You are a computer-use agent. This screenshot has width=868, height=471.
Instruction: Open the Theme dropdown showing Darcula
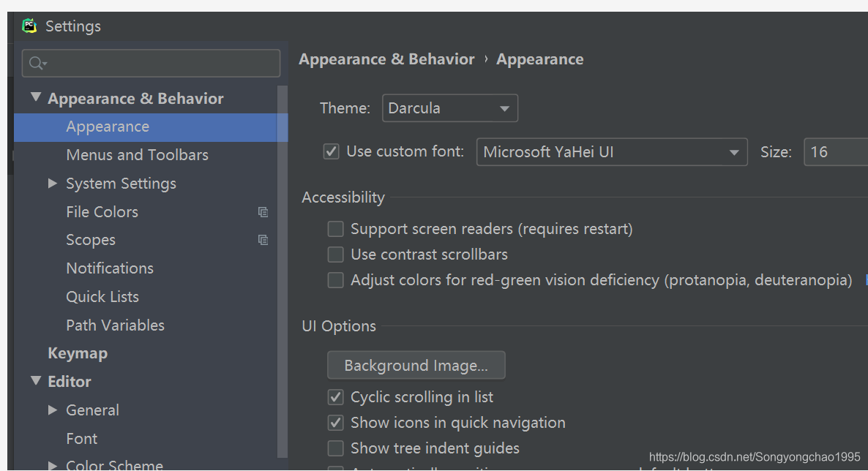(x=449, y=108)
